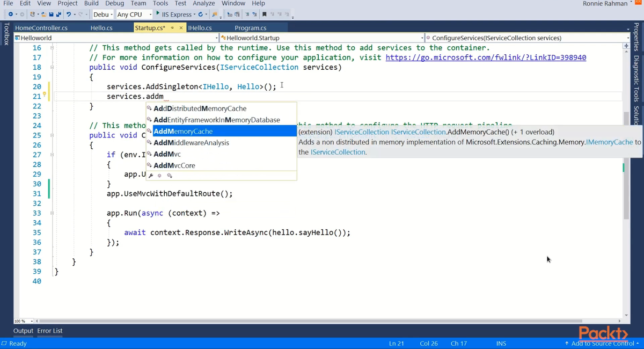Click the Navigate Backward toolbar icon
This screenshot has height=349, width=644.
pyautogui.click(x=10, y=14)
